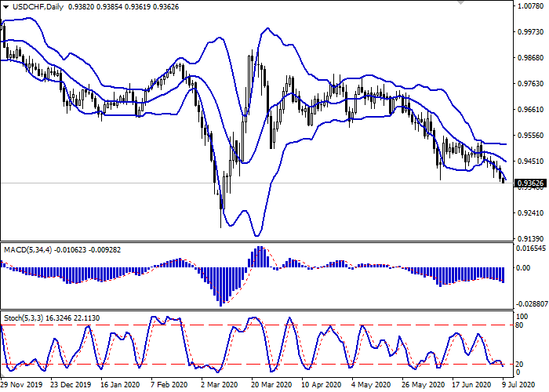Viewport: 549px width, 392px height.
Task: Select the 2 Mar 2020 date label
Action: click(x=218, y=385)
